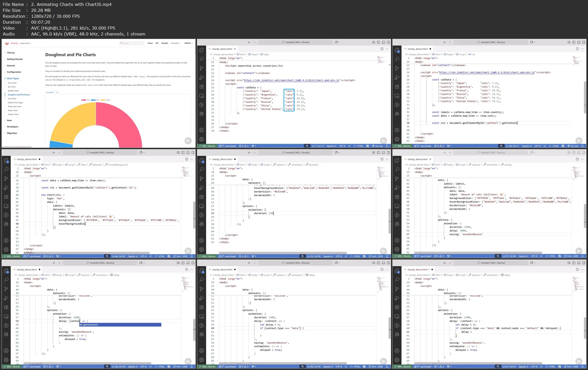This screenshot has width=588, height=370.
Task: Open the Bar Chart docs link
Action: (12, 87)
